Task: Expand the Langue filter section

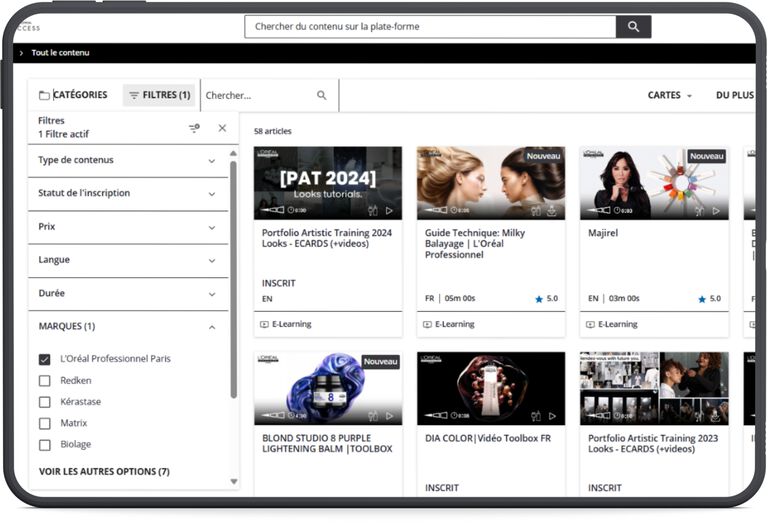Action: click(128, 260)
